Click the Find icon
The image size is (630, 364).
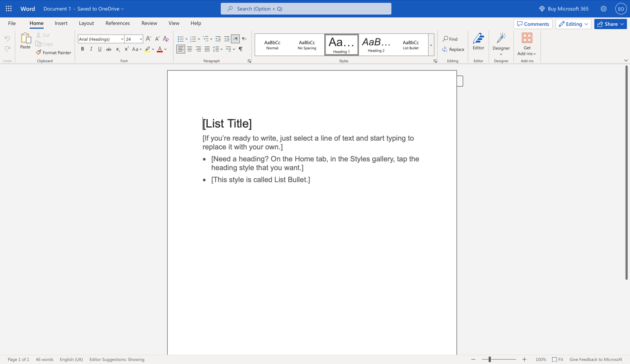[450, 38]
